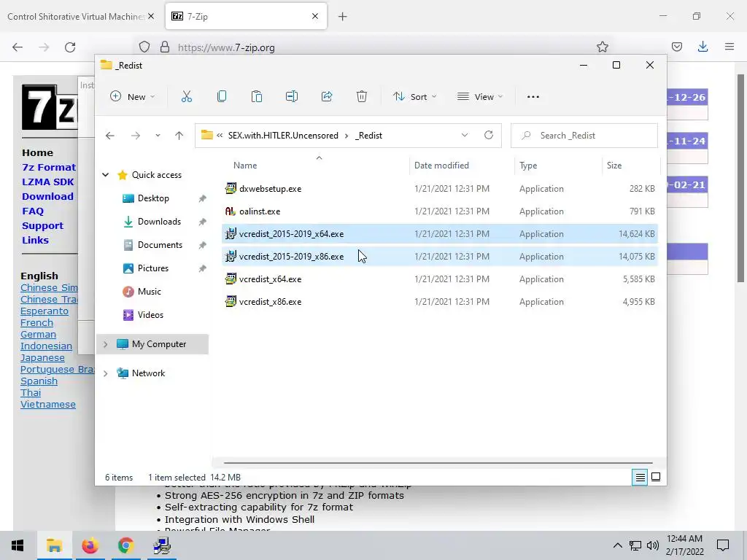Expand the Network tree node
Viewport: 747px width, 560px height.
pyautogui.click(x=105, y=373)
